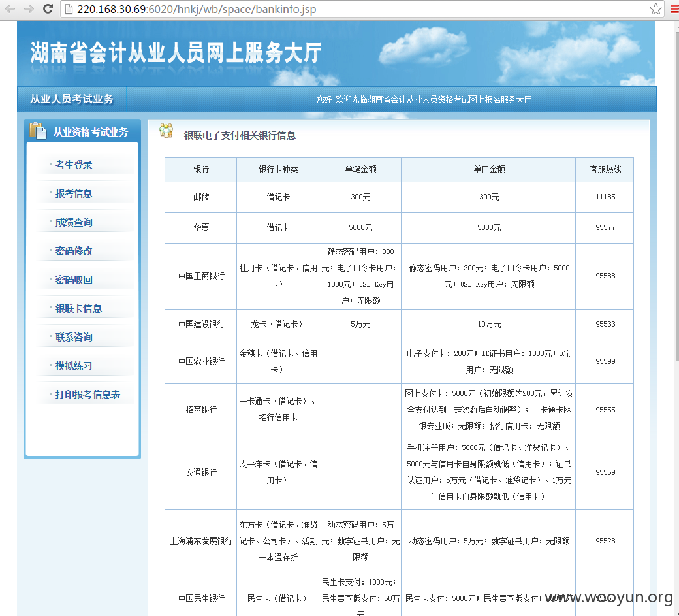Viewport: 679px width, 616px height.
Task: Click 华夏 row 单日金额 5000元 cell
Action: pos(489,227)
